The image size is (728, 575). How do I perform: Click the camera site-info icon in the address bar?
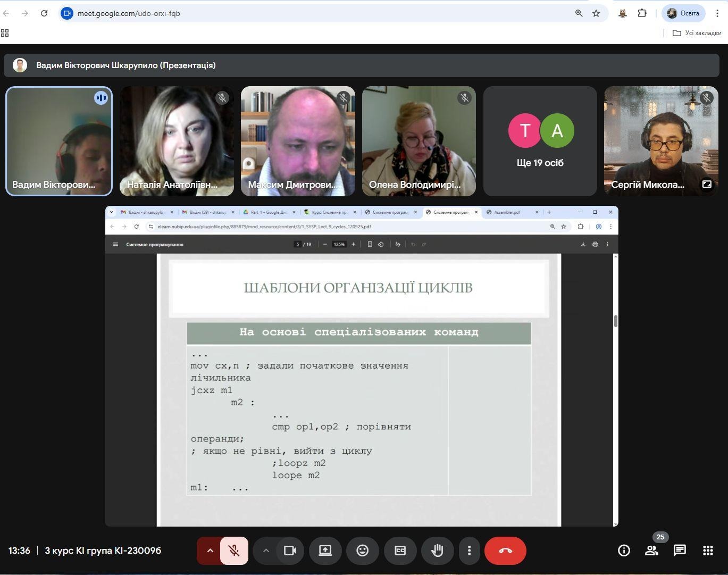click(x=67, y=13)
